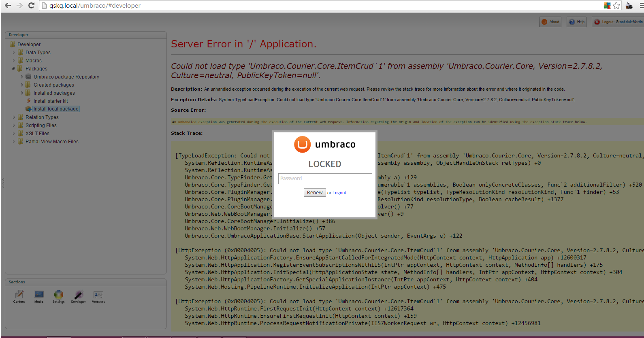The height and width of the screenshot is (338, 644).
Task: Click the Macros folder icon
Action: (20, 60)
